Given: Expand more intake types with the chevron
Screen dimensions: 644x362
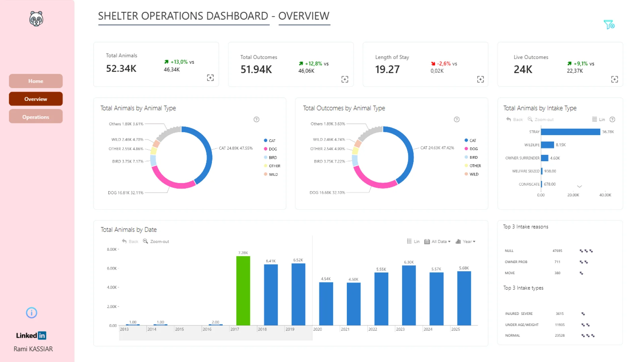Looking at the screenshot, I should (x=579, y=186).
